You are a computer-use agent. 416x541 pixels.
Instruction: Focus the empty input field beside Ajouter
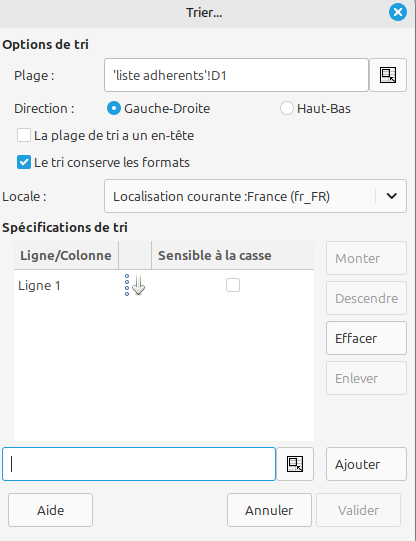[139, 464]
